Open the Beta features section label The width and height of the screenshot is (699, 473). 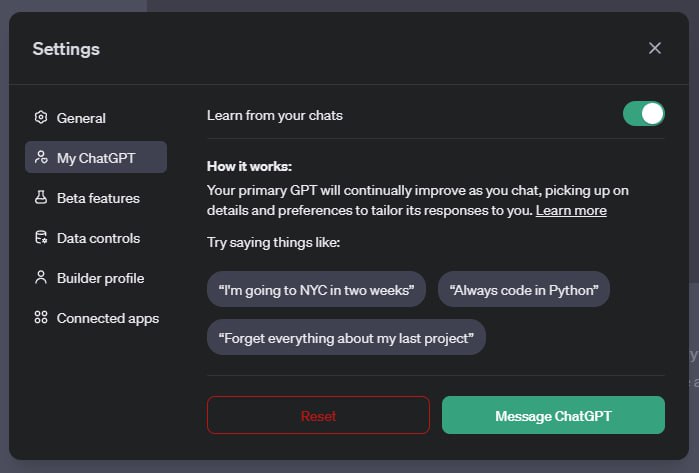coord(98,198)
